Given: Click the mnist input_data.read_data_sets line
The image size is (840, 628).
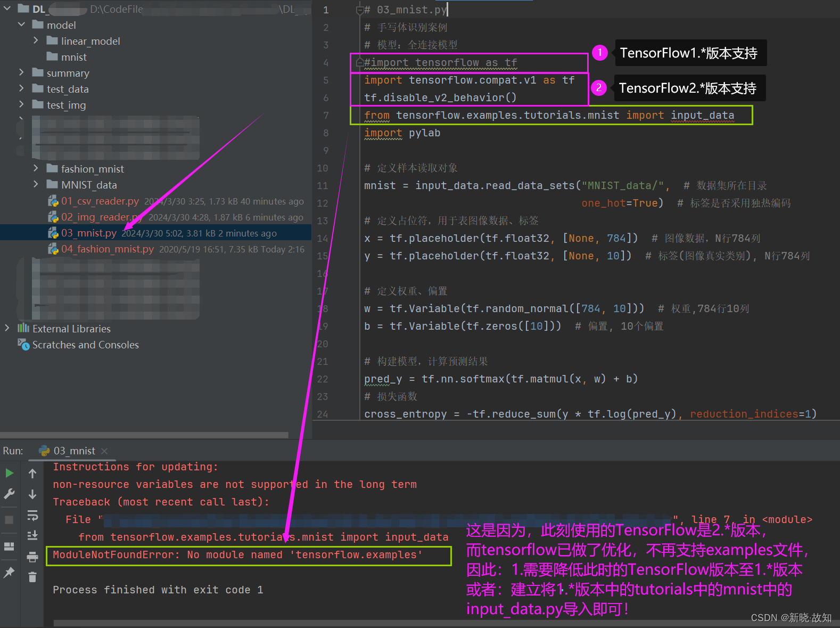Looking at the screenshot, I should coord(517,185).
